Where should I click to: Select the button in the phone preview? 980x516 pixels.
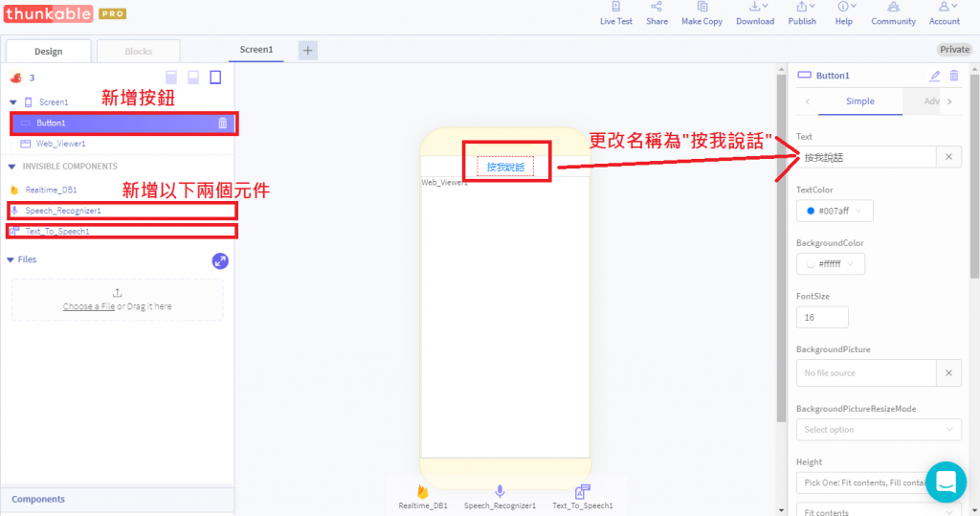[x=505, y=167]
